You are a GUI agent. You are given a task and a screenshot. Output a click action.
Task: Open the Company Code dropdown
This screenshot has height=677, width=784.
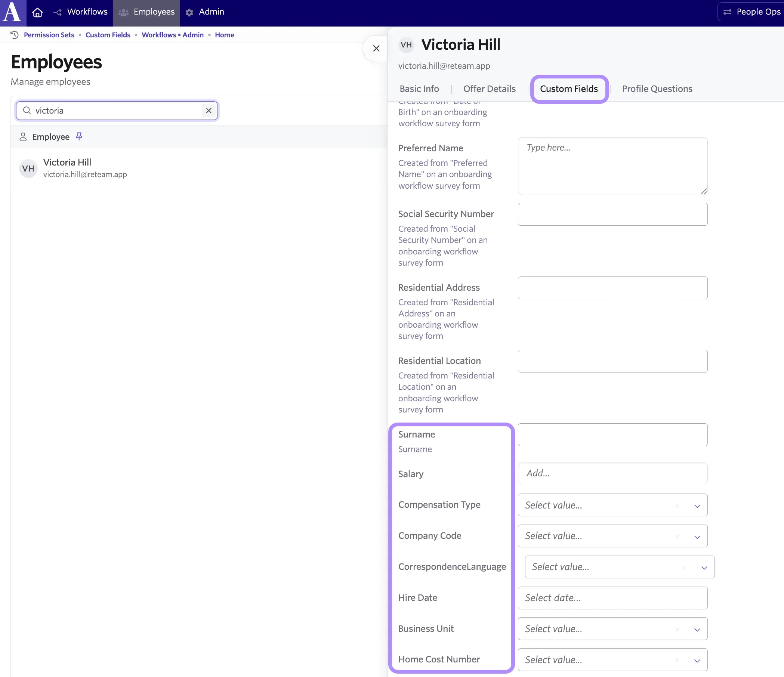(612, 536)
